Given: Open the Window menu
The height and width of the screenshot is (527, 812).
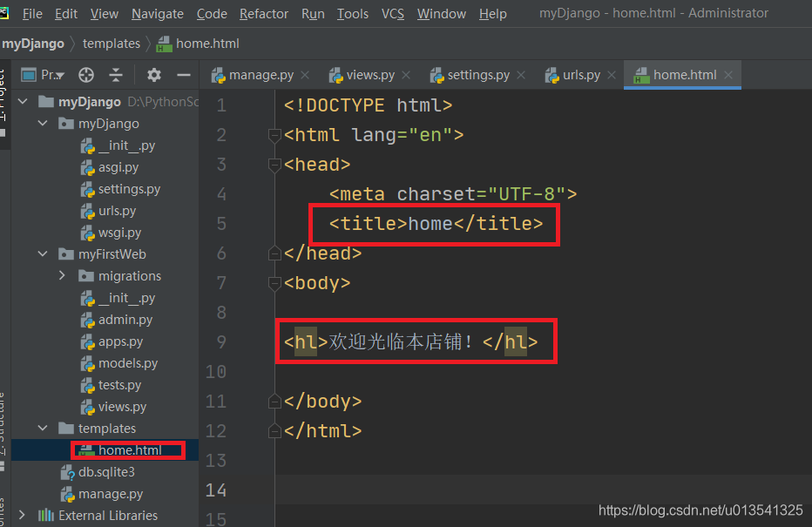Looking at the screenshot, I should coord(441,14).
